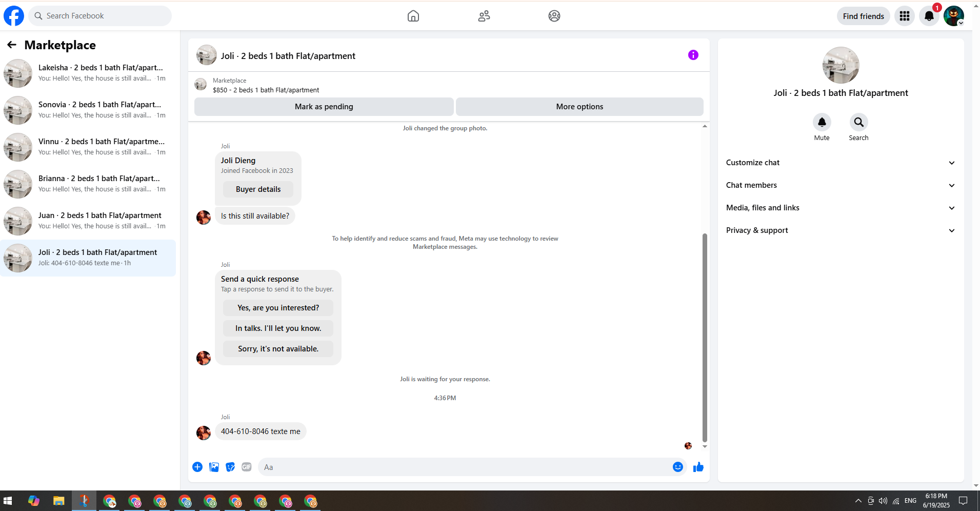Go back using the Marketplace arrow
The height and width of the screenshot is (511, 980).
[12, 45]
